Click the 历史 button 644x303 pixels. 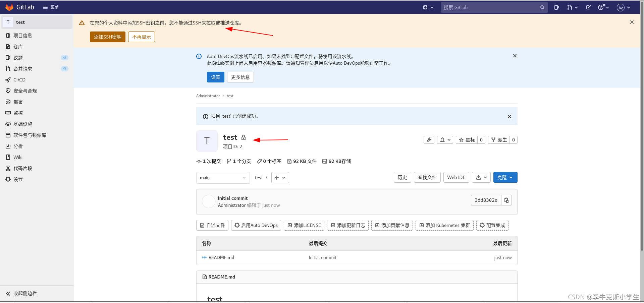point(402,177)
